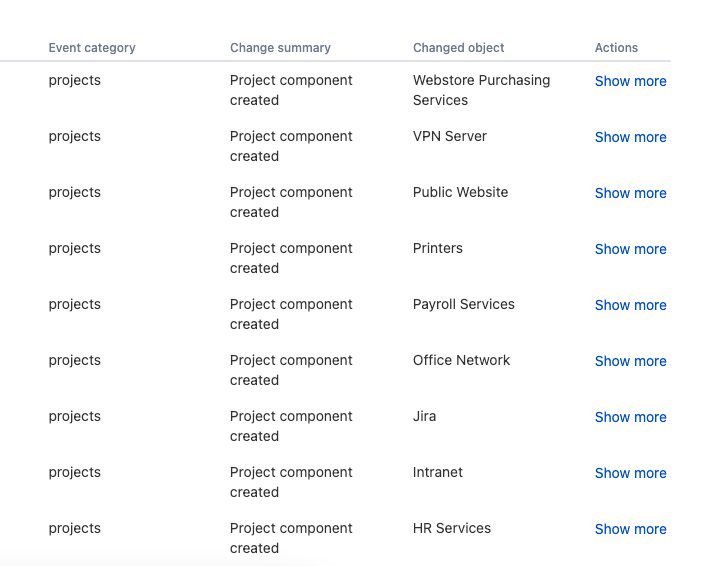Select the Change summary column header

[x=280, y=47]
